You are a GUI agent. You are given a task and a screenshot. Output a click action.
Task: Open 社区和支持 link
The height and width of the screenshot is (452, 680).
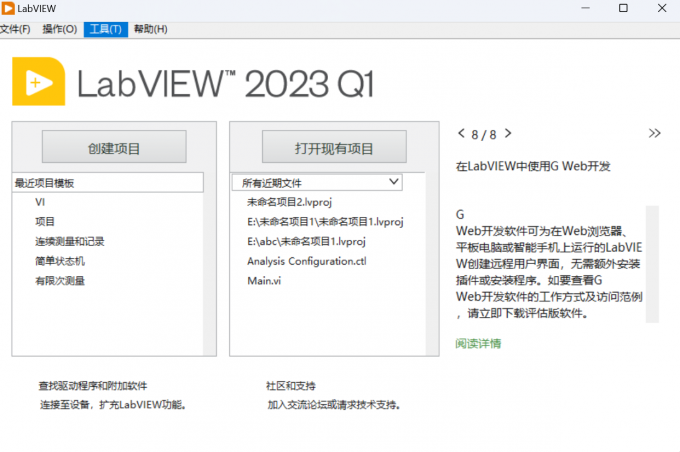[x=291, y=386]
